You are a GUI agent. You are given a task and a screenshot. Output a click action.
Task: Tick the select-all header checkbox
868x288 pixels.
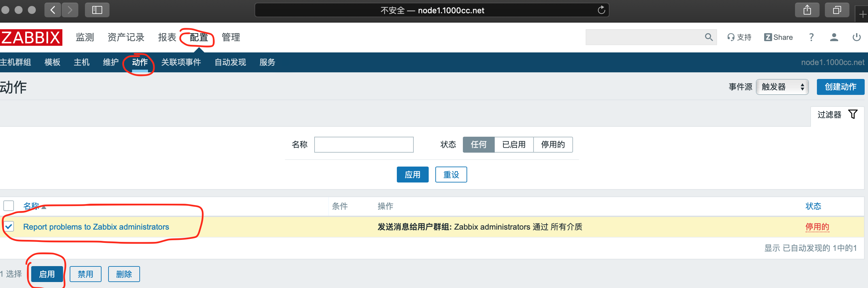(9, 205)
